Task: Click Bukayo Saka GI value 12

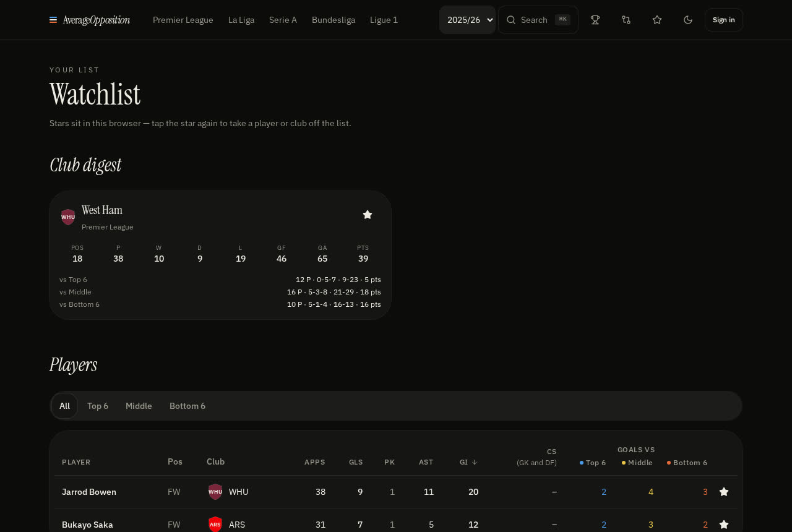Action: point(473,525)
